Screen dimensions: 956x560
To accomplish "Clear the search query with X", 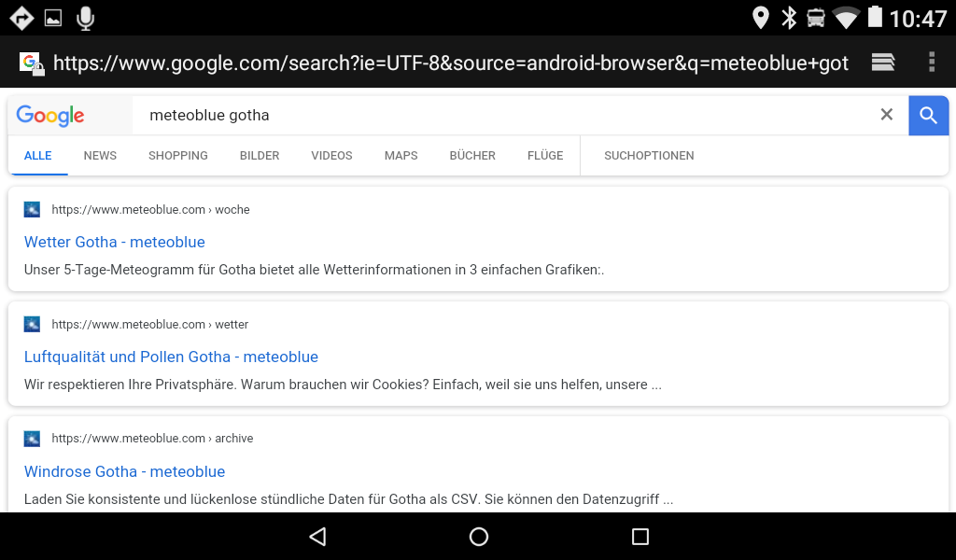I will (887, 115).
